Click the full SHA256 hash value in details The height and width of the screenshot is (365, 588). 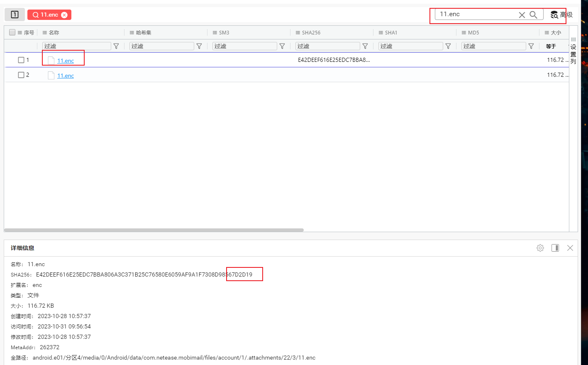click(x=144, y=274)
